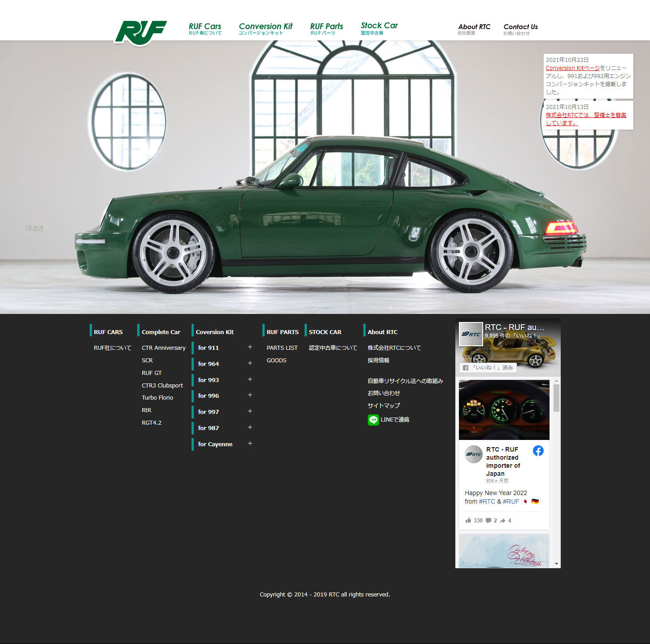Click the Facebook widget scroll-up arrow
This screenshot has height=644, width=650.
(557, 381)
